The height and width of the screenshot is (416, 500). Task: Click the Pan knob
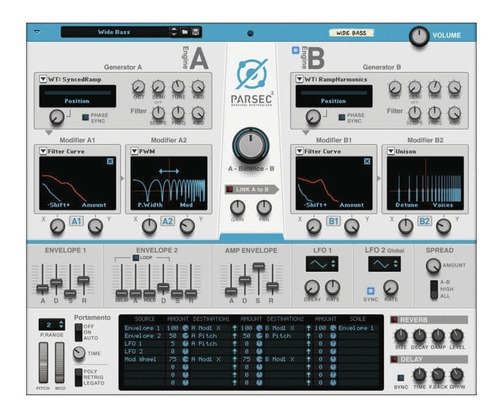(264, 207)
